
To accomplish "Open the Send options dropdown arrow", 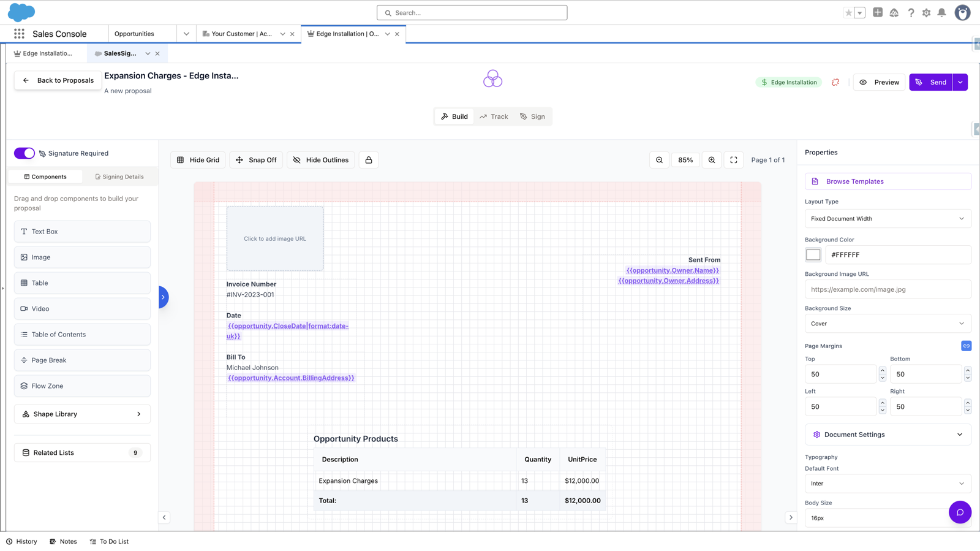I will pos(960,82).
